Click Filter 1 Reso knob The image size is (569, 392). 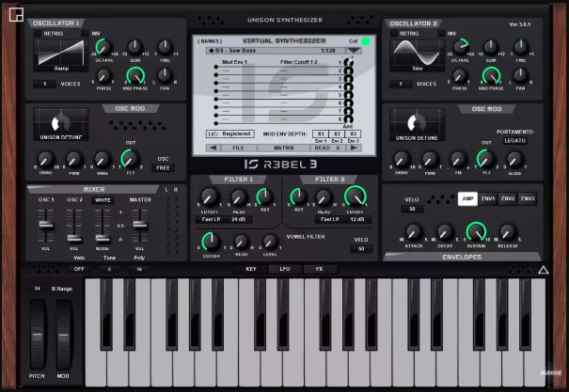coord(239,197)
